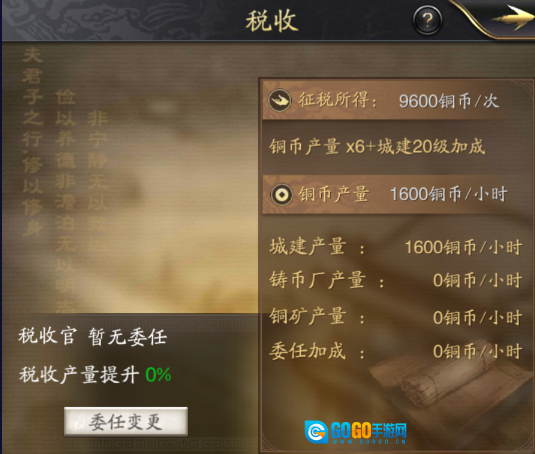The image size is (535, 454).
Task: Click the golden arrow back icon
Action: pos(512,18)
